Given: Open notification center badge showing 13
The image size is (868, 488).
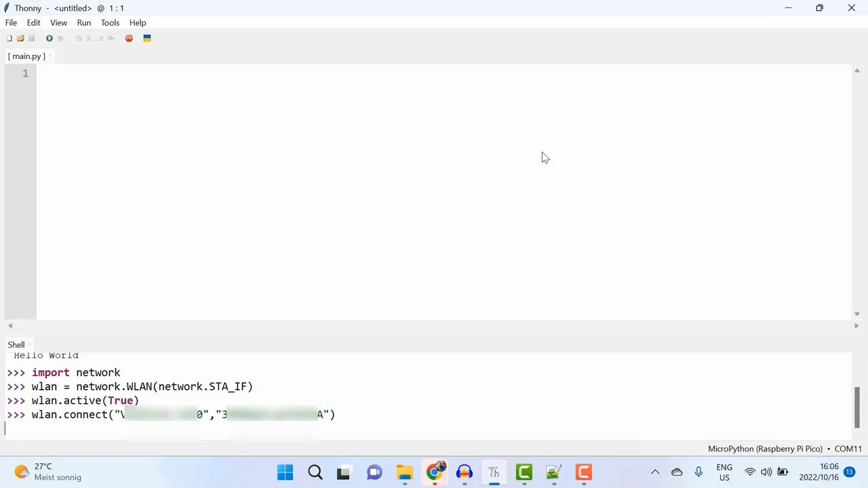Looking at the screenshot, I should coord(850,472).
